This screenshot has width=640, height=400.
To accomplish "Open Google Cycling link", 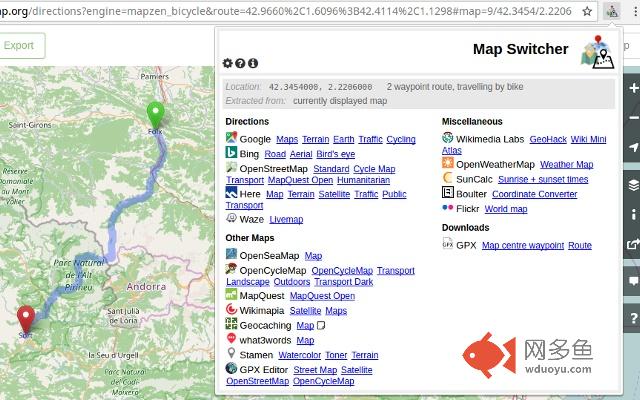I will tap(401, 140).
